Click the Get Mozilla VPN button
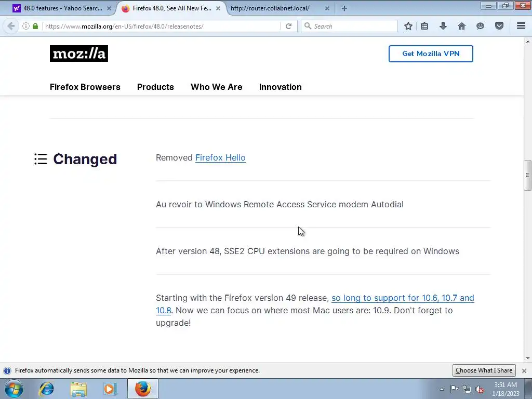 pyautogui.click(x=431, y=54)
